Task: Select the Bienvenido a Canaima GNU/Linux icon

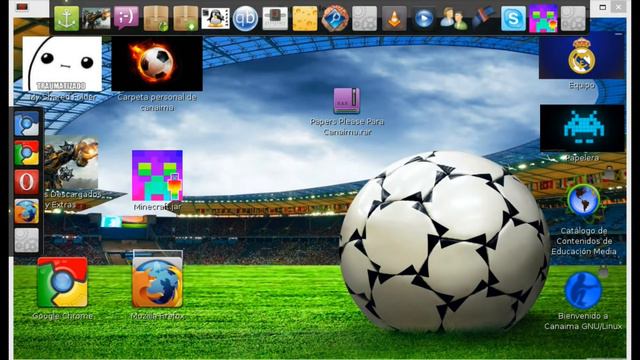Action: coord(583,290)
